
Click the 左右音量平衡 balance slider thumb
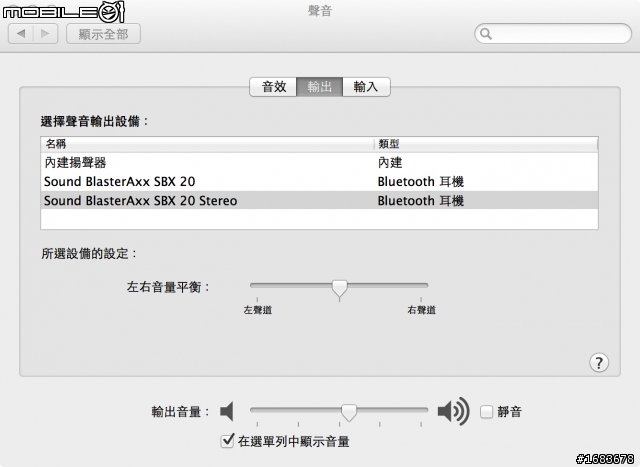point(339,289)
